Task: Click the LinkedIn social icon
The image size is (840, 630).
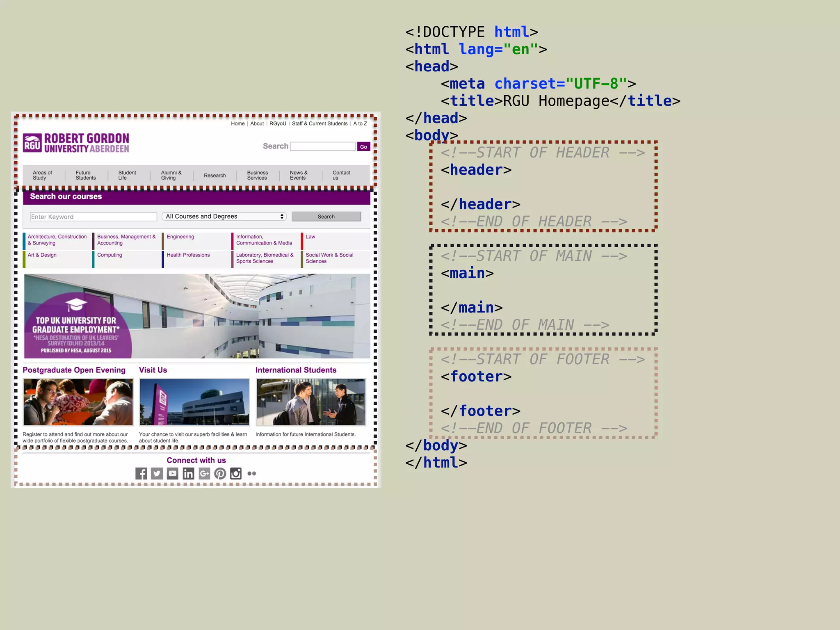Action: pyautogui.click(x=188, y=474)
